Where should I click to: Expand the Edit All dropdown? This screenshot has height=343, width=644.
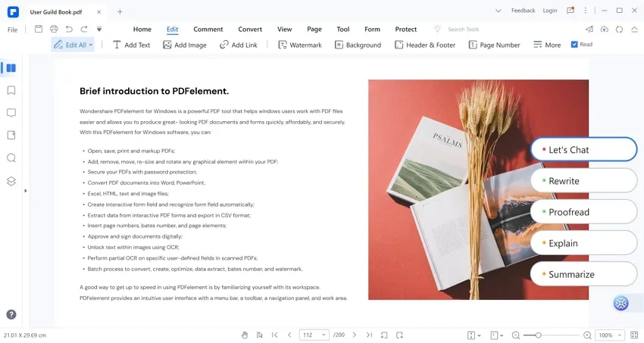[91, 45]
